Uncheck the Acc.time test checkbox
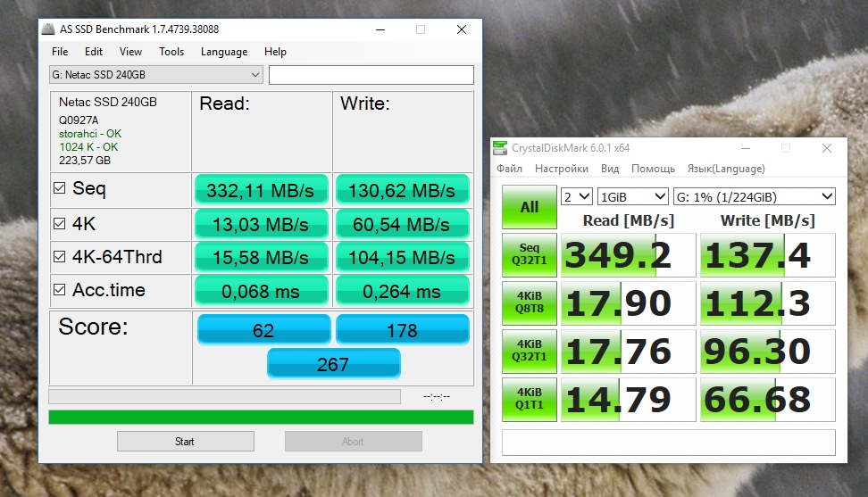Screen dimensions: 868x497 [x=59, y=290]
